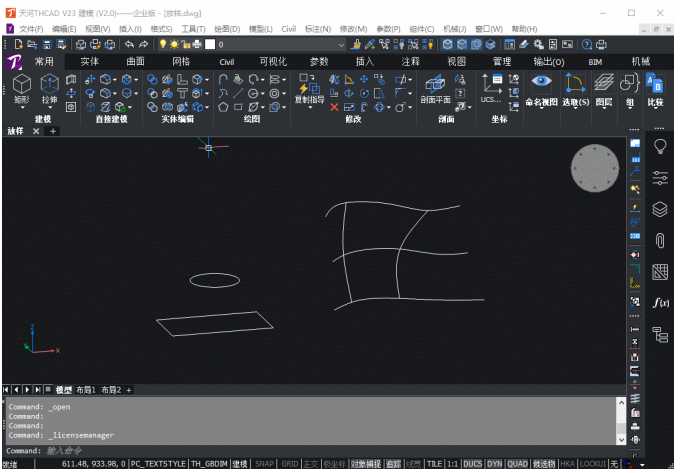682x473 pixels.
Task: Click the red delete X in 修改 panel
Action: click(334, 107)
